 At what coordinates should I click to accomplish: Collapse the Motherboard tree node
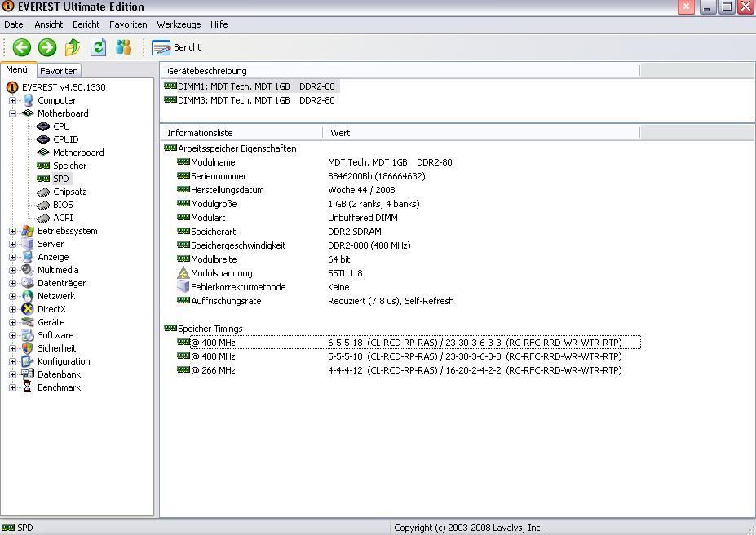(13, 113)
